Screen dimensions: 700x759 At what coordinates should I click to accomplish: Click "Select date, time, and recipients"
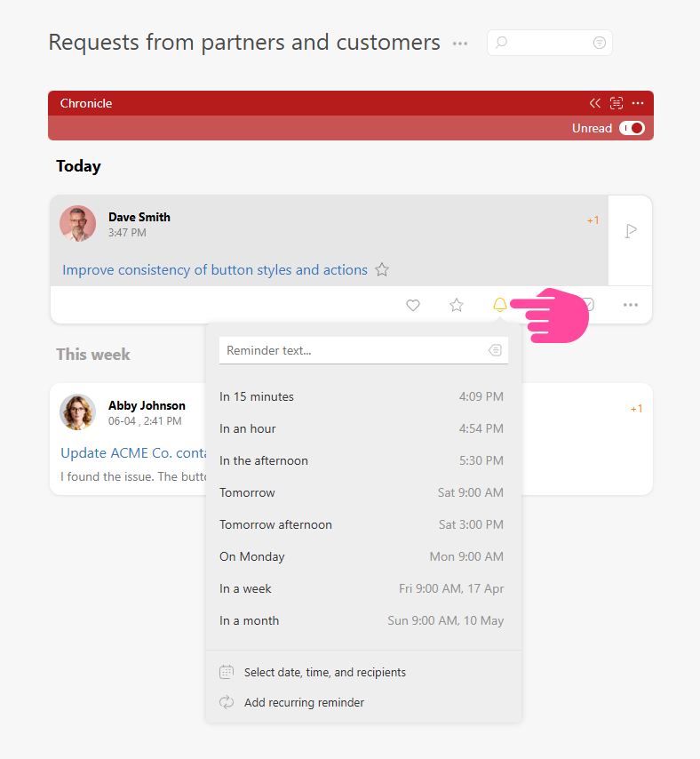click(x=324, y=672)
